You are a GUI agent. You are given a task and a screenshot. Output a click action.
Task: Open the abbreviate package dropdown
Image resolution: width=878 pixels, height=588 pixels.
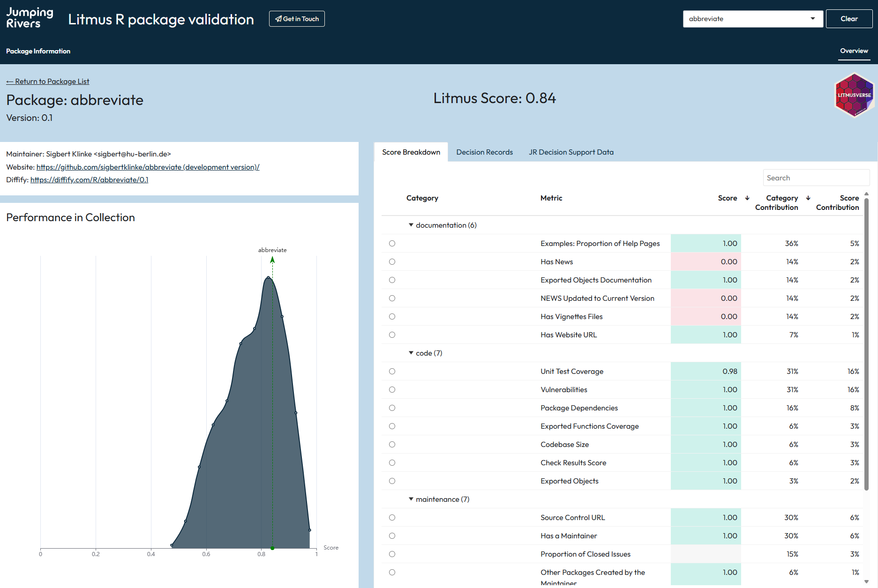click(753, 19)
